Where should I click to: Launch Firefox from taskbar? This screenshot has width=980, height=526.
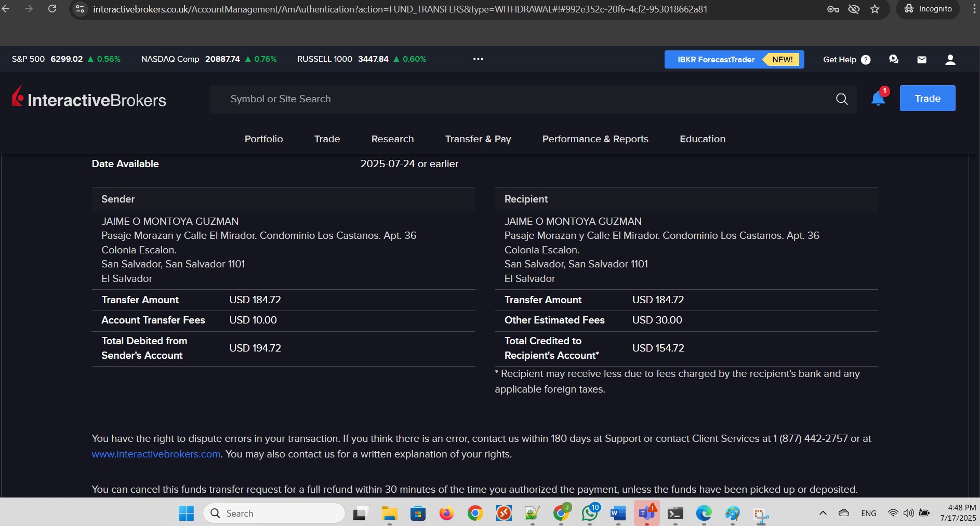coord(446,514)
